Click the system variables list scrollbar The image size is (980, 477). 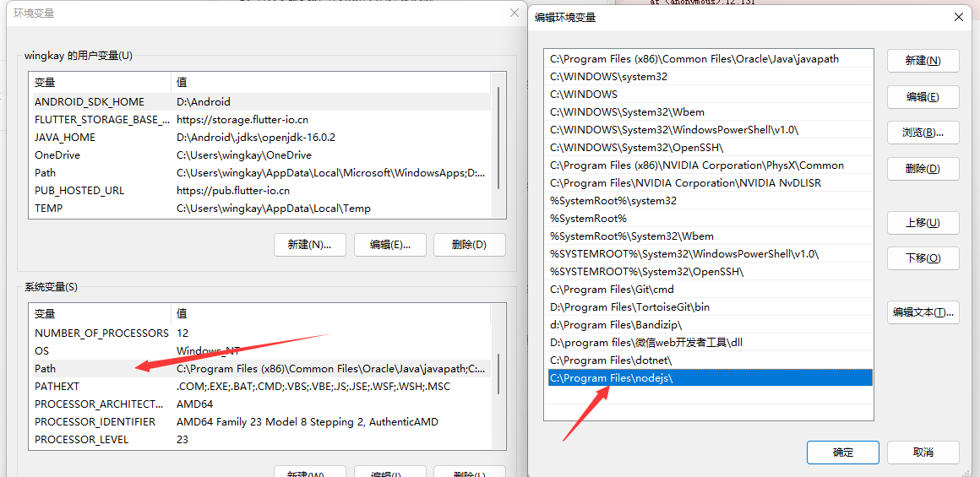click(498, 371)
